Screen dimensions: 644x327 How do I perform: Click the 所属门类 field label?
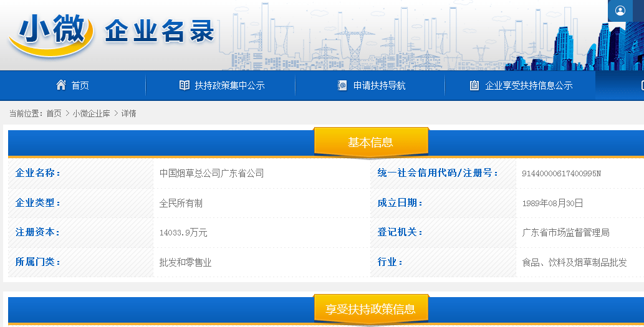(38, 262)
